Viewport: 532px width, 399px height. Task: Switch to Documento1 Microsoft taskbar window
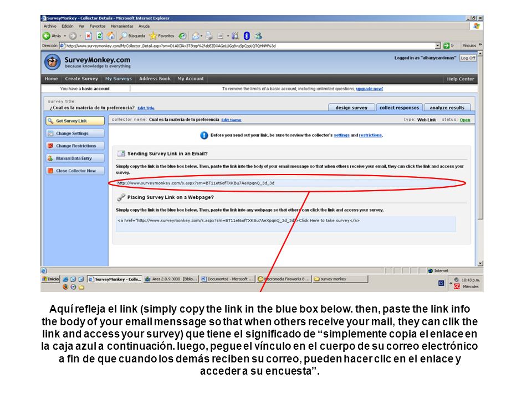pos(227,279)
